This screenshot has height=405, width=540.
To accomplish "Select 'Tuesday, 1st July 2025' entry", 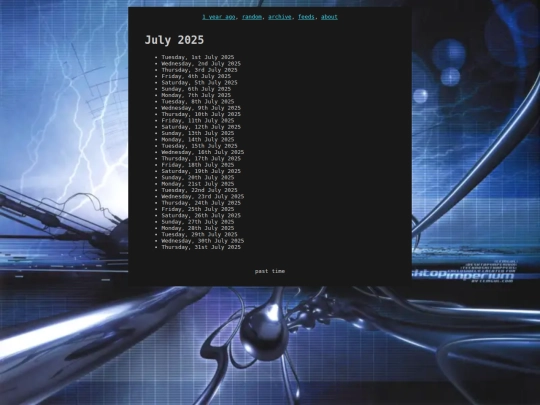I will 198,57.
